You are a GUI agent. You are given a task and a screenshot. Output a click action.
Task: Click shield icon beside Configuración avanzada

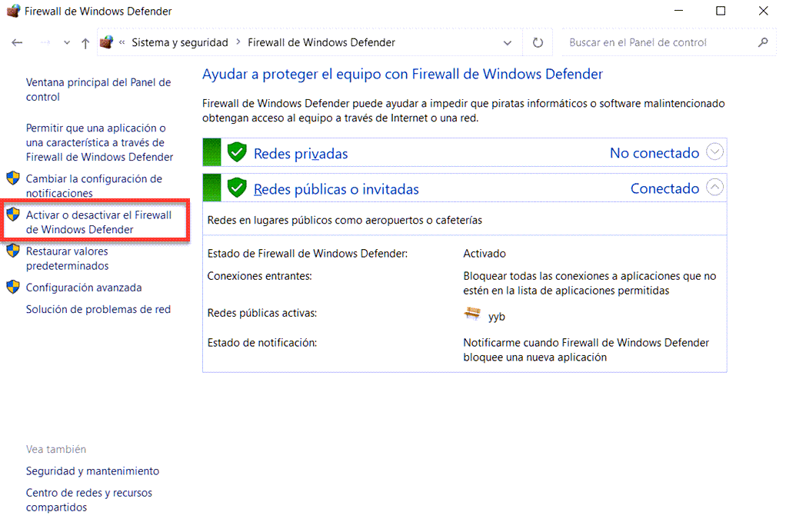tap(13, 287)
